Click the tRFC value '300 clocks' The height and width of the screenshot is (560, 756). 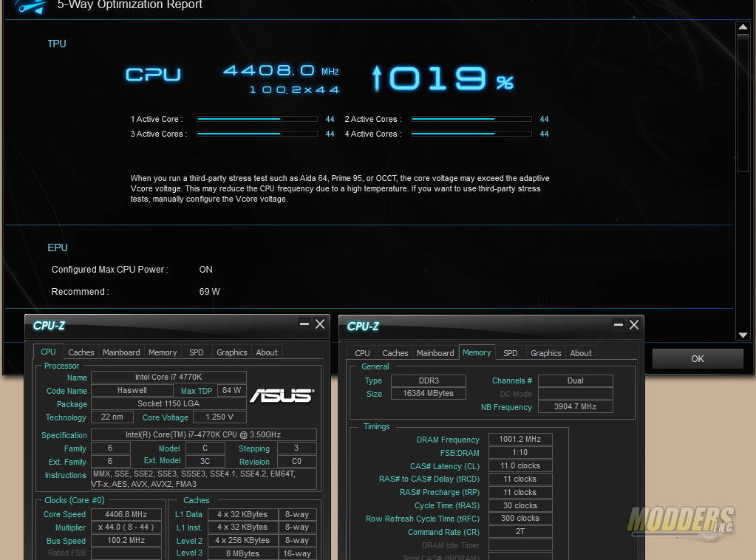pyautogui.click(x=520, y=518)
